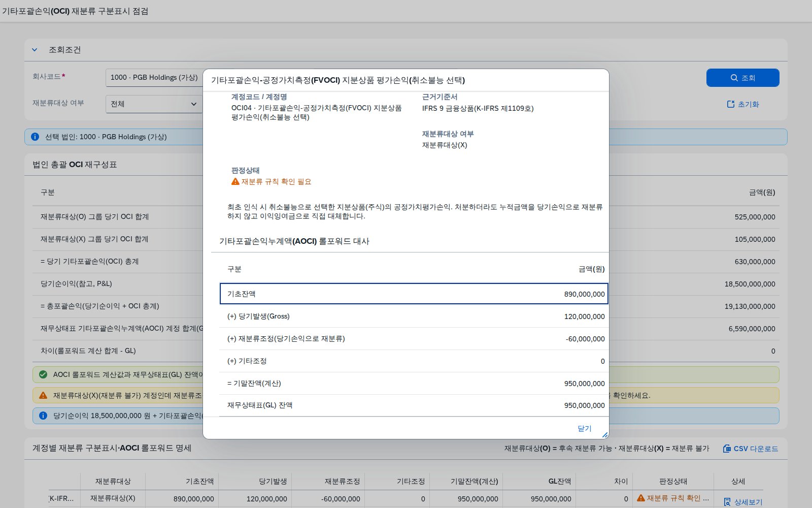The width and height of the screenshot is (812, 508).
Task: Click the reset icon beside 초기화
Action: click(x=731, y=104)
